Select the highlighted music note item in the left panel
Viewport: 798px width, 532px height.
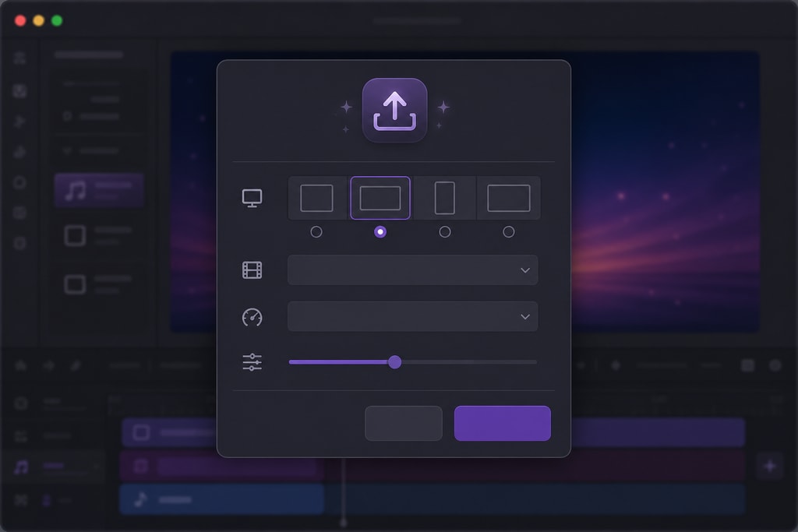(x=99, y=190)
